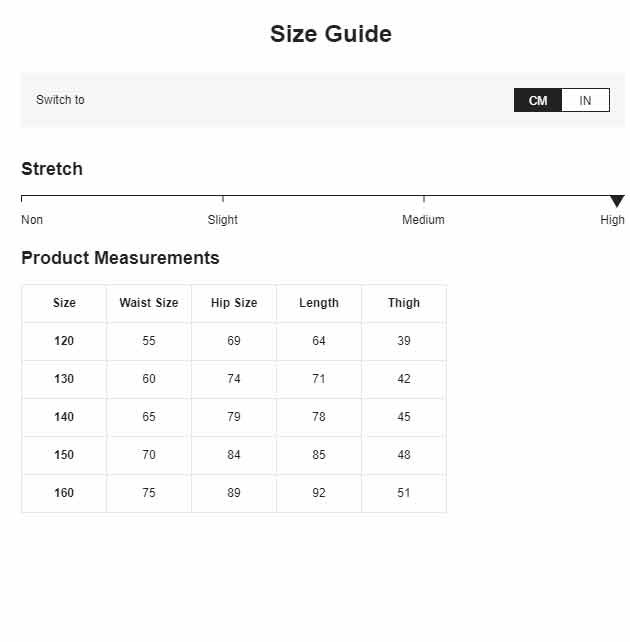Click the High stretch triangle marker
Viewport: 630px width, 642px height.
point(617,201)
